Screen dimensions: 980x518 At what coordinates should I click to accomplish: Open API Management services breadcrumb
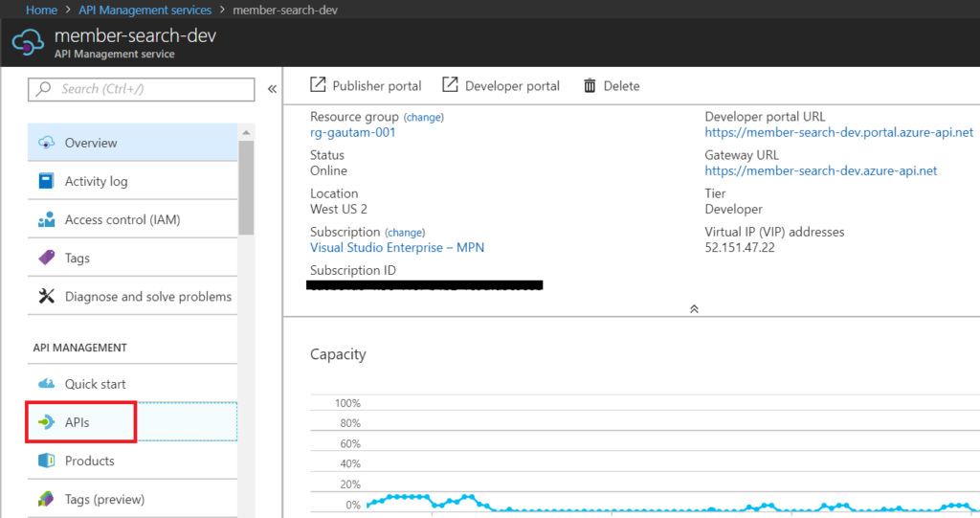coord(145,10)
